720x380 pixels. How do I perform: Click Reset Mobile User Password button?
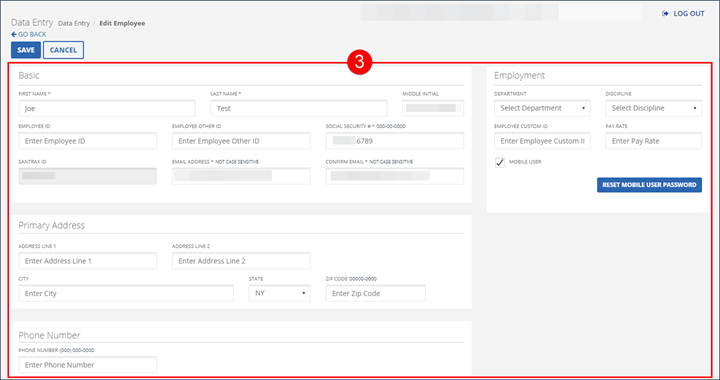tap(649, 185)
